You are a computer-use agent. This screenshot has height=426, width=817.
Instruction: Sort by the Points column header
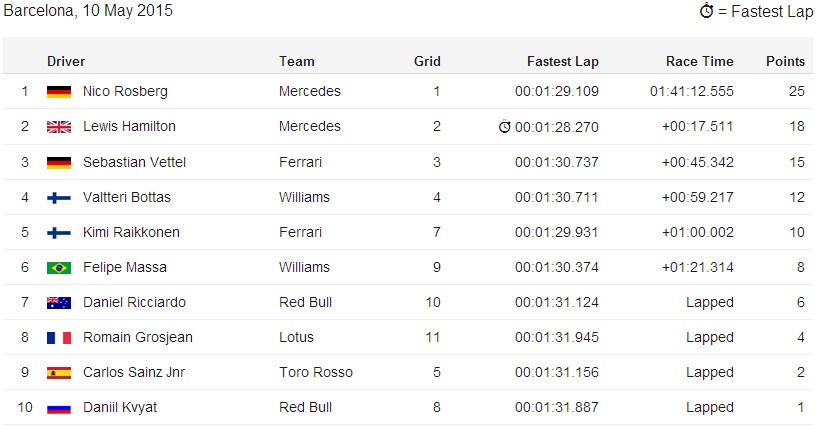click(785, 61)
